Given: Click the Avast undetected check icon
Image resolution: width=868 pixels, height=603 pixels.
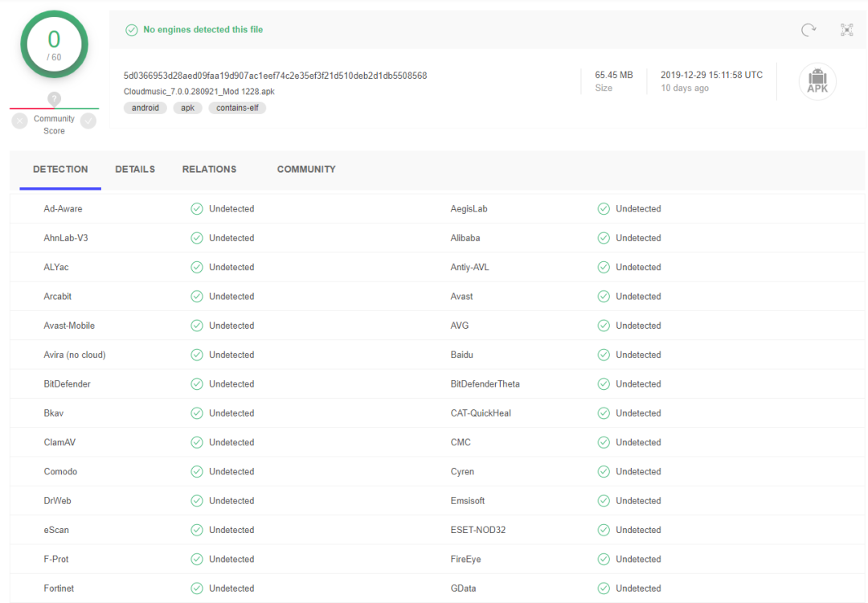Looking at the screenshot, I should coord(604,296).
